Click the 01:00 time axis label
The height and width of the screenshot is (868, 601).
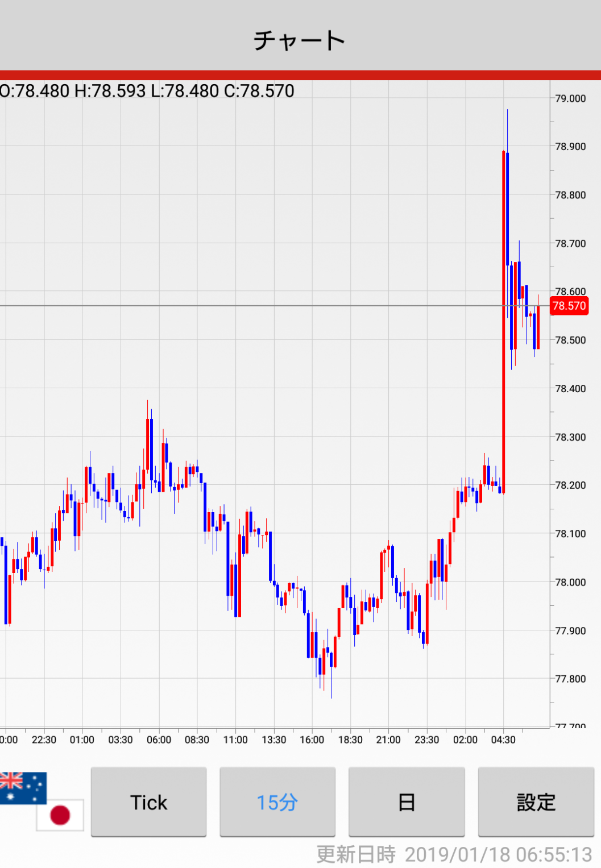[x=82, y=740]
